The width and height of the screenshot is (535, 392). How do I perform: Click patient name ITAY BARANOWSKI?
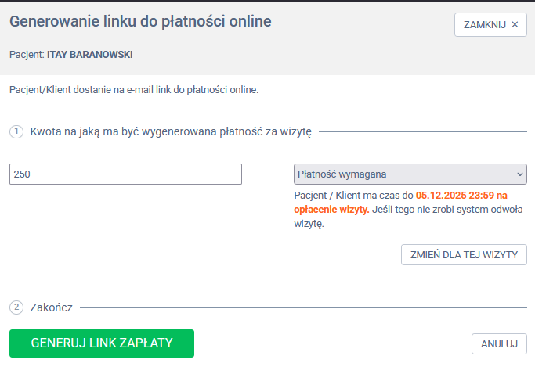click(89, 55)
